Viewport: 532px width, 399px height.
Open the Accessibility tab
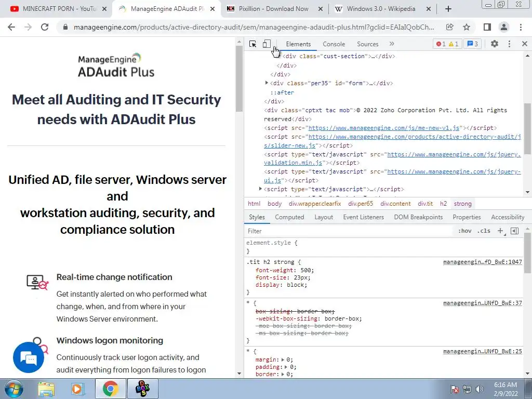[508, 217]
